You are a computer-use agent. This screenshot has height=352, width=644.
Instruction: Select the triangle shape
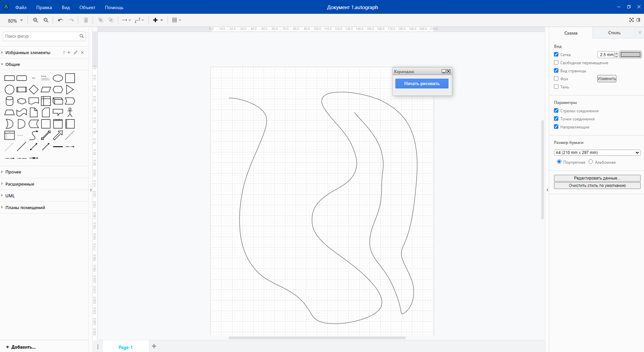pyautogui.click(x=70, y=90)
